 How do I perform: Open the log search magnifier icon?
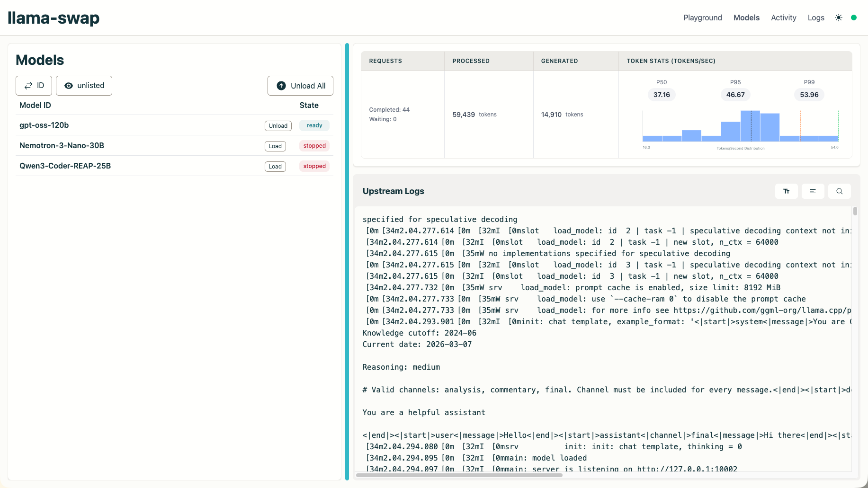(x=840, y=191)
